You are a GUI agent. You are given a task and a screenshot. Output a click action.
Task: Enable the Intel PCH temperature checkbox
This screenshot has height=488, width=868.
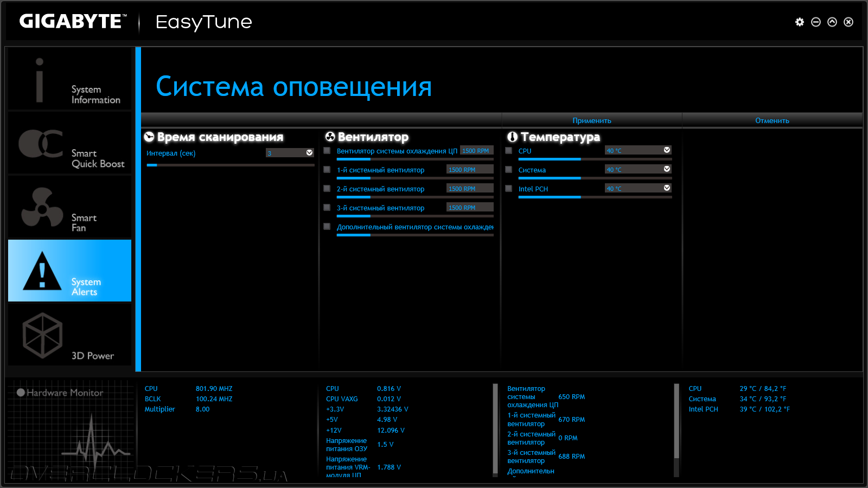(509, 189)
